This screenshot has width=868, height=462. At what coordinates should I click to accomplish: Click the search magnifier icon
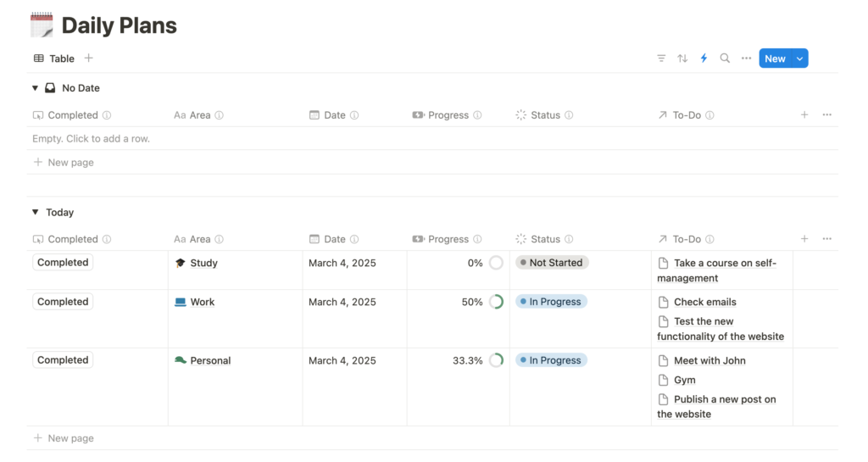point(725,58)
